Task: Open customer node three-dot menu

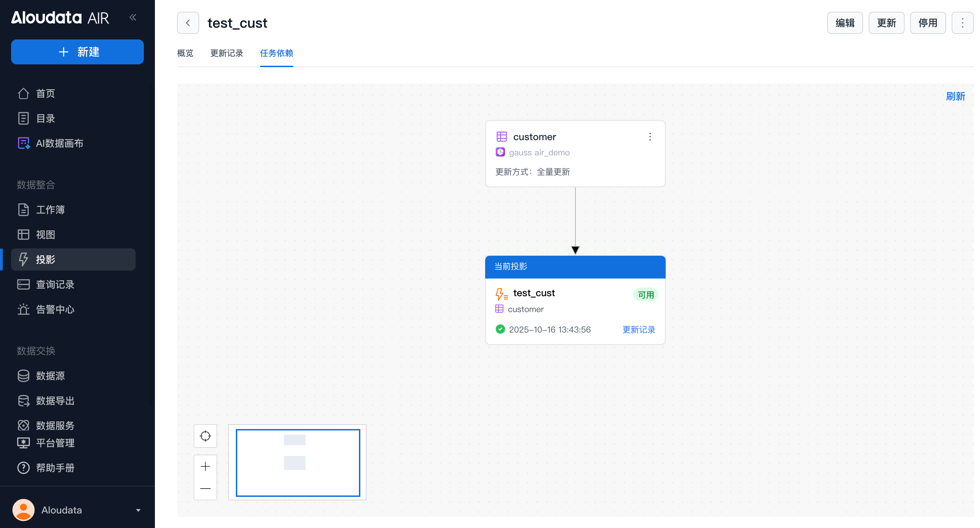Action: click(x=650, y=137)
